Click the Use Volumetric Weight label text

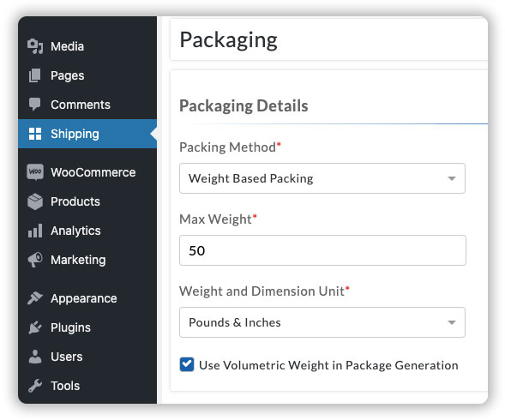click(x=328, y=365)
